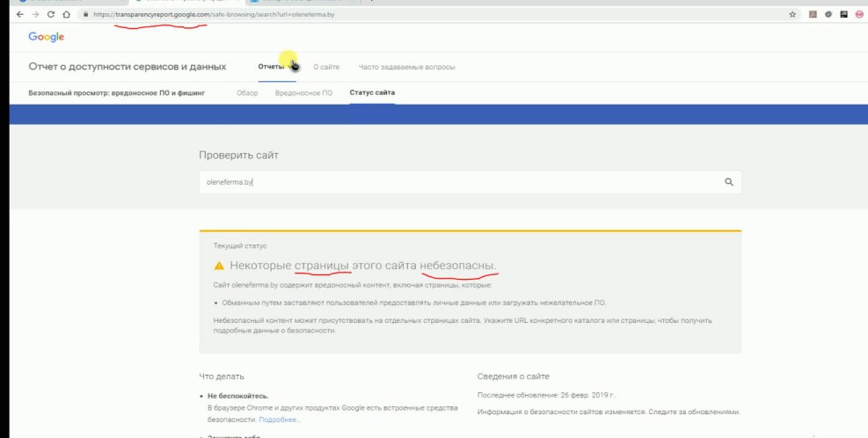Click the browser forward arrow
Screen dimensions: 868x438
point(34,15)
